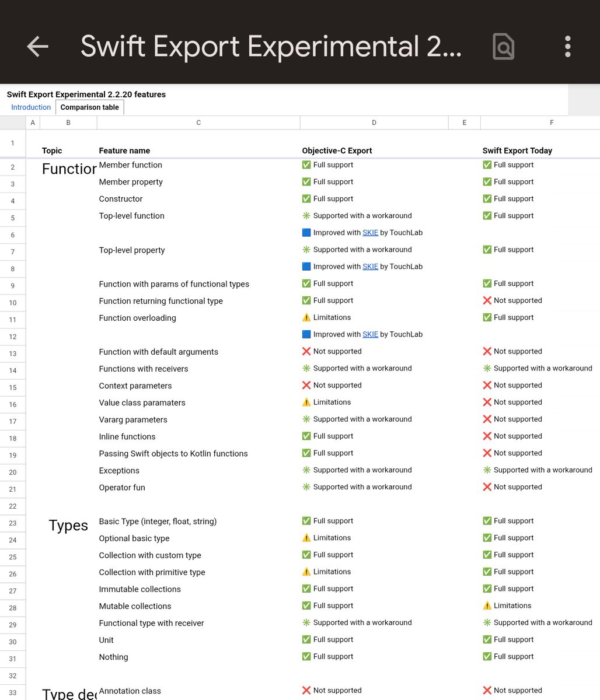
Task: Select column B header
Action: 68,123
